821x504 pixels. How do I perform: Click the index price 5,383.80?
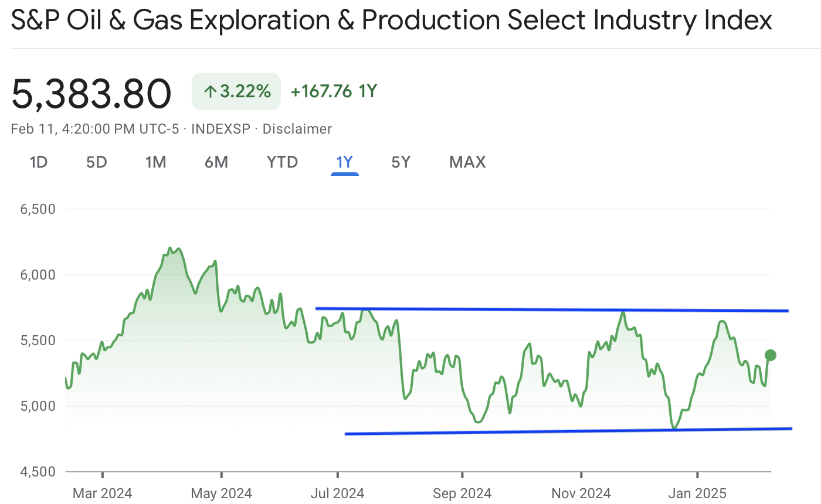(x=91, y=94)
